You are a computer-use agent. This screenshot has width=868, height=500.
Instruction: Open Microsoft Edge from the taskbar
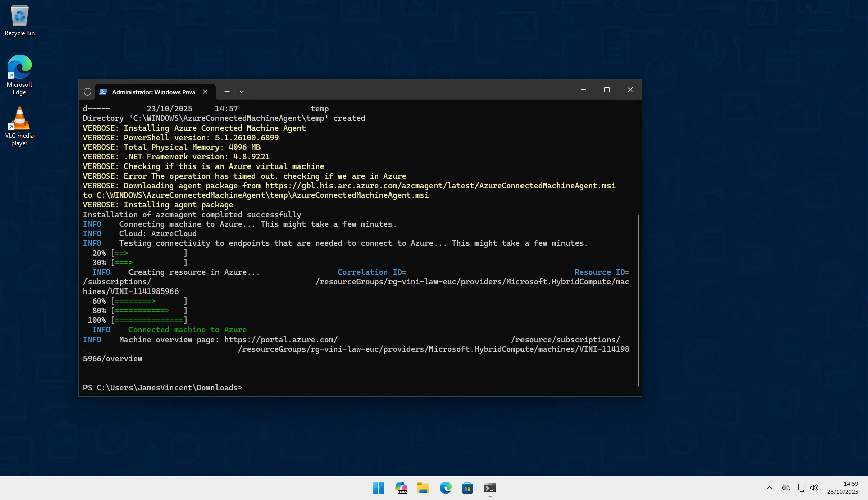click(446, 488)
